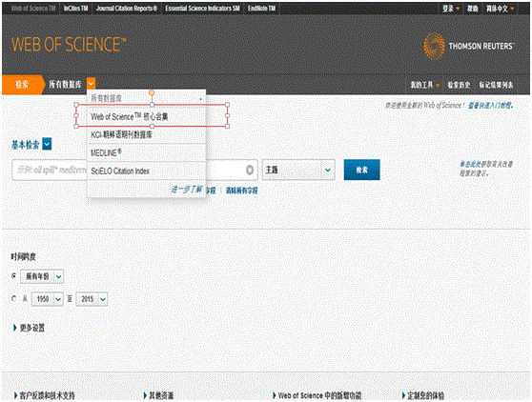Click the Web of Science logo
The width and height of the screenshot is (532, 402).
pos(69,45)
